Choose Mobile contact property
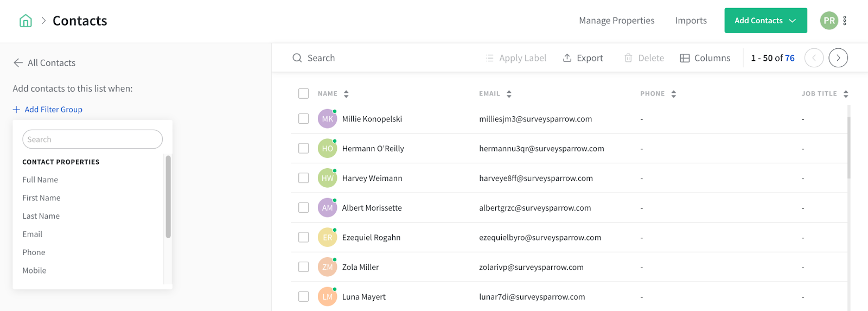This screenshot has width=868, height=311. pyautogui.click(x=34, y=270)
